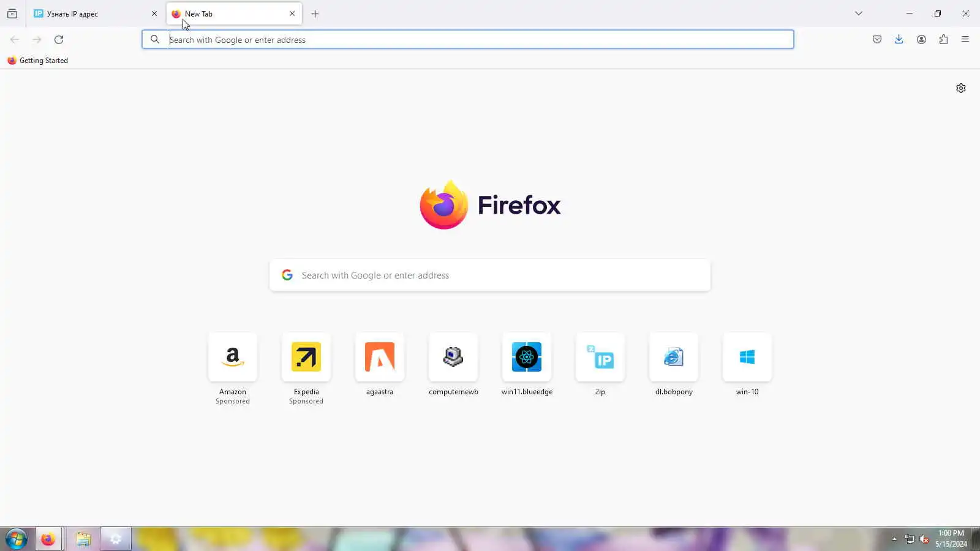The image size is (980, 551).
Task: Show hidden system tray icons
Action: (894, 539)
